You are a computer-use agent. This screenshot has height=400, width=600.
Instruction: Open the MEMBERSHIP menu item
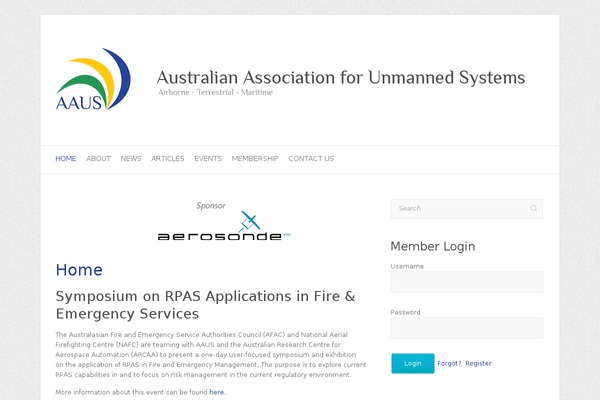(x=255, y=159)
